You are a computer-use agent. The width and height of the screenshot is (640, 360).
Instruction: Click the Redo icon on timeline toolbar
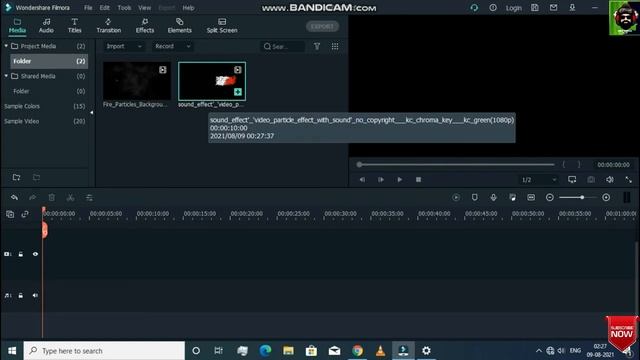coord(33,198)
